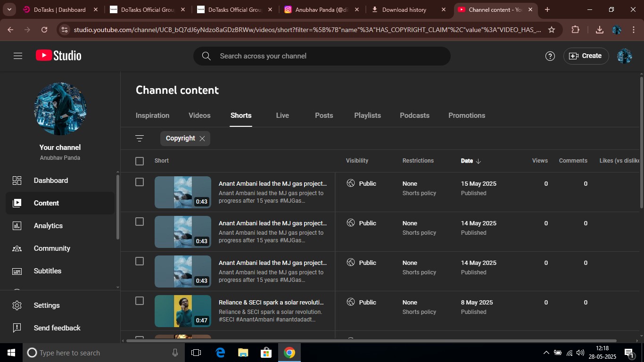Select the 8 May 2025 short checkbox
Screen dimensions: 644x362
140,301
